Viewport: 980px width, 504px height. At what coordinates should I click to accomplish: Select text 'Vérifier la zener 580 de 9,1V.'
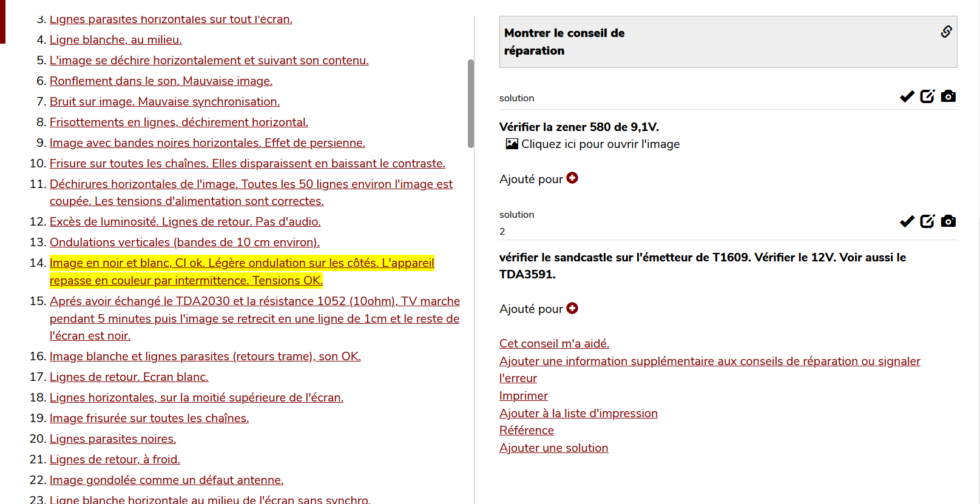click(x=579, y=127)
